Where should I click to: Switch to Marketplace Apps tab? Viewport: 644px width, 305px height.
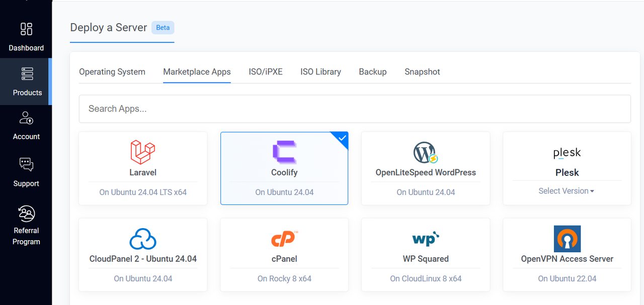tap(197, 72)
